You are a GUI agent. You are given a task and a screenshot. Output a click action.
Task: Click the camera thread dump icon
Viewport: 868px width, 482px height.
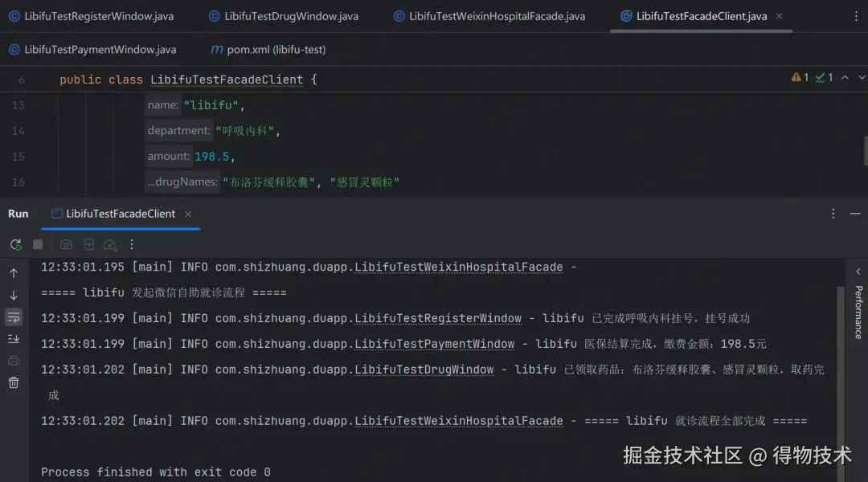pyautogui.click(x=66, y=244)
